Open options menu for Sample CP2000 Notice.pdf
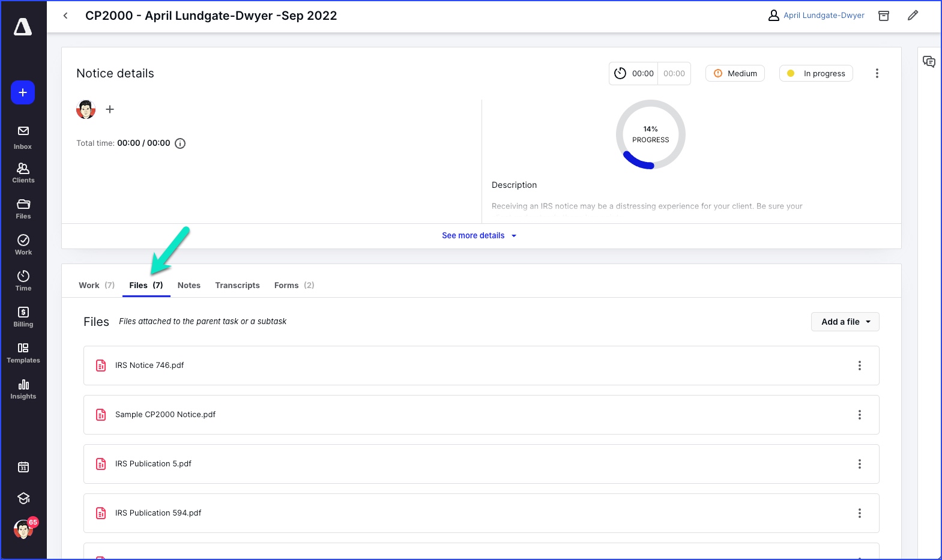Image resolution: width=942 pixels, height=560 pixels. click(859, 415)
